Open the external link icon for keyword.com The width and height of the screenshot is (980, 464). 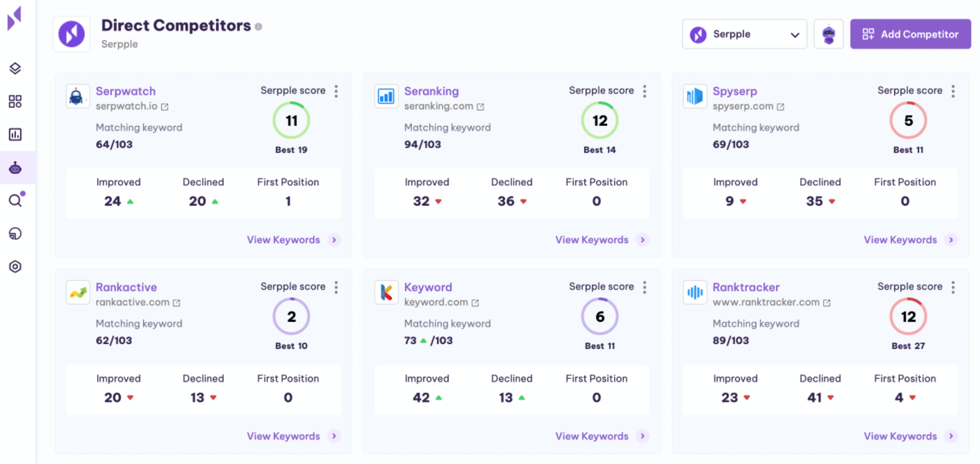coord(475,303)
